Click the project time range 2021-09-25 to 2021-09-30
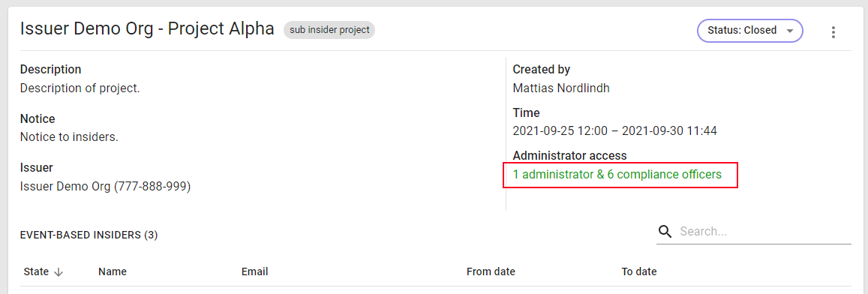Viewport: 868px width, 294px height. pos(615,131)
